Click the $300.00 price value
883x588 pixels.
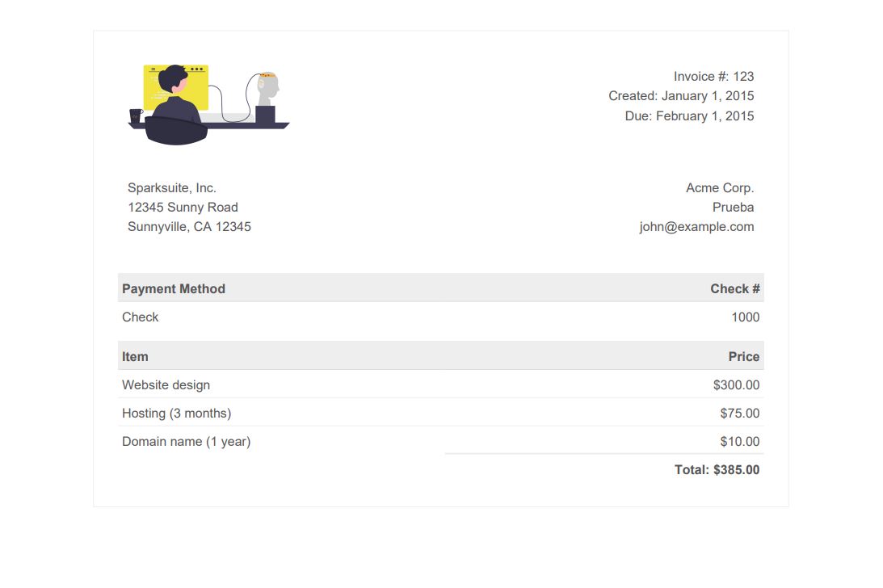(736, 385)
